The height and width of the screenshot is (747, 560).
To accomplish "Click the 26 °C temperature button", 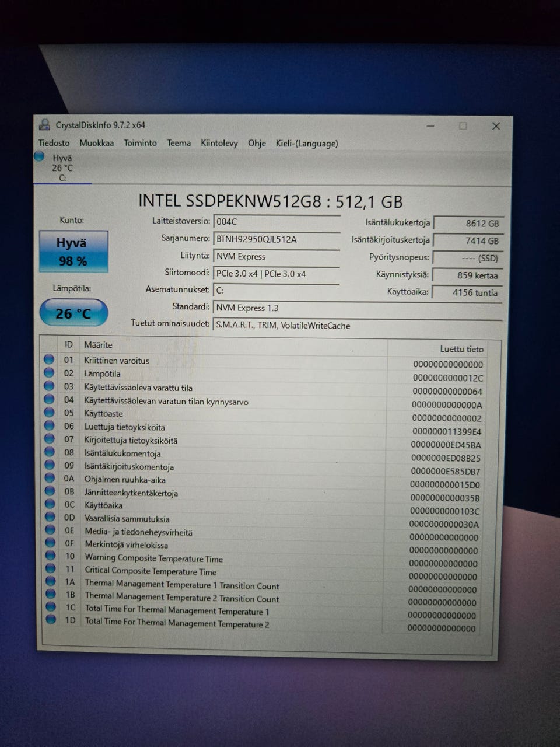I will tap(73, 313).
